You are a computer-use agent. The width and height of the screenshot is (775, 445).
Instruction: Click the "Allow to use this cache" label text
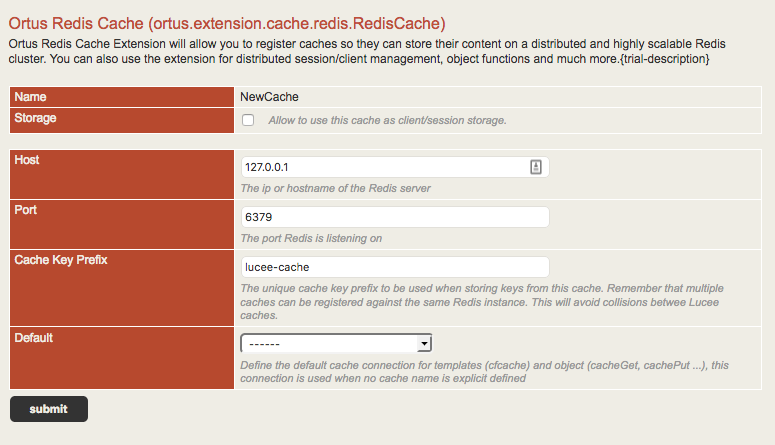[387, 121]
